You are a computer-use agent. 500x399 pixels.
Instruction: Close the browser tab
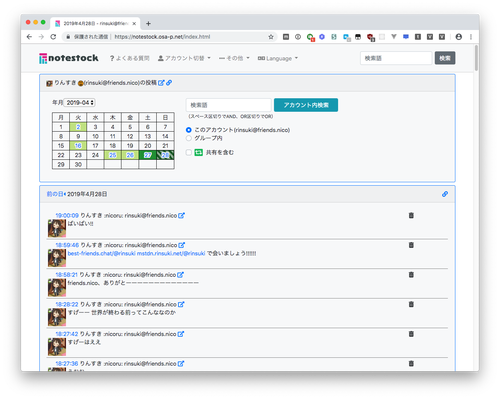click(134, 24)
